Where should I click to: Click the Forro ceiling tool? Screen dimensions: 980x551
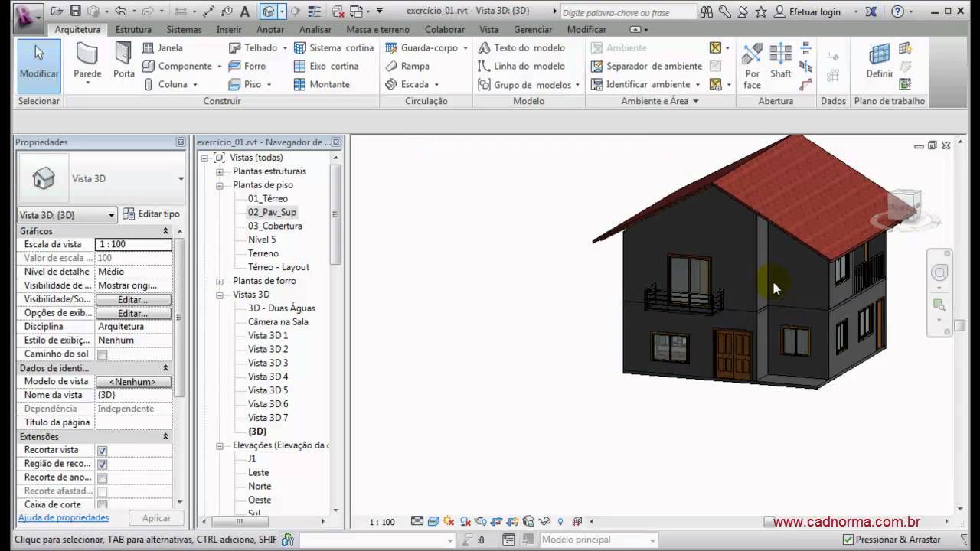247,66
